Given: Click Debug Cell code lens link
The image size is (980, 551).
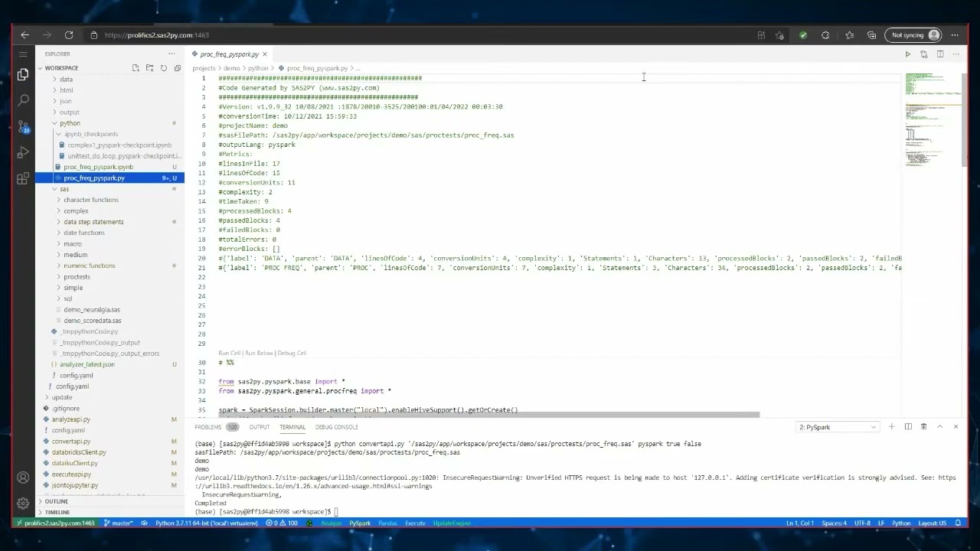Looking at the screenshot, I should point(292,354).
